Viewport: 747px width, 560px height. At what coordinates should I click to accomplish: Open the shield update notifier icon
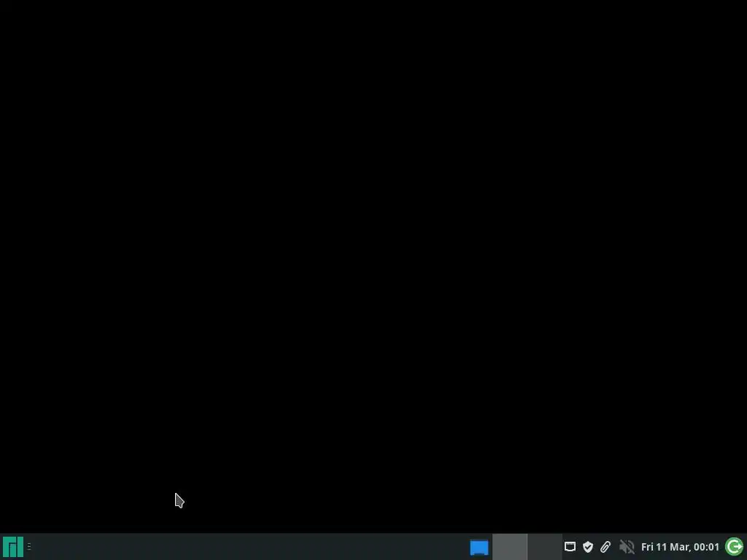[x=588, y=547]
